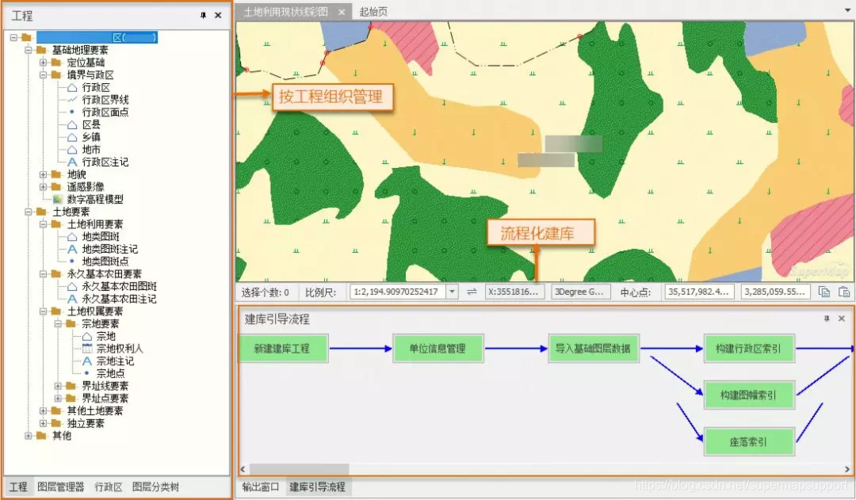856x500 pixels.
Task: Click the 宗地点 point icon
Action: click(x=87, y=373)
